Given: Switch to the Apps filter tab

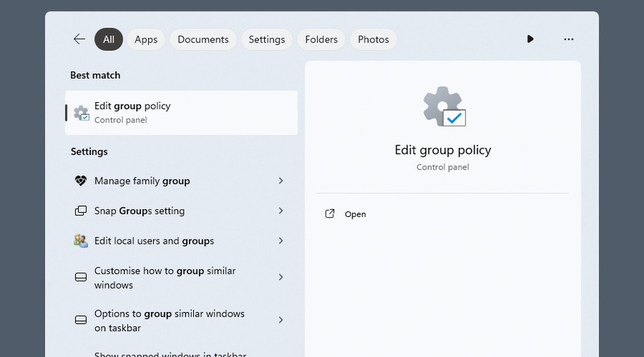Looking at the screenshot, I should tap(146, 39).
